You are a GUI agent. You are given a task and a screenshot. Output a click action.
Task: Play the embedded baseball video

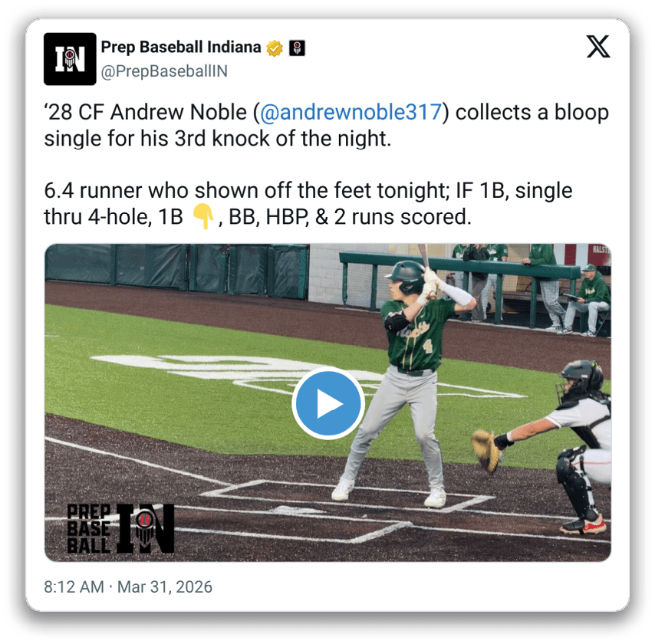pos(328,403)
